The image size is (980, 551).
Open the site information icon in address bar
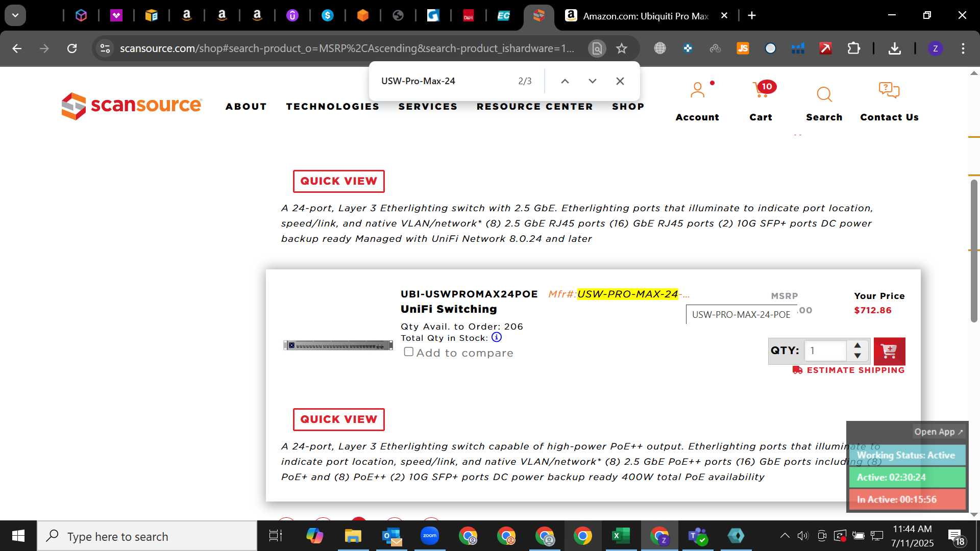105,48
